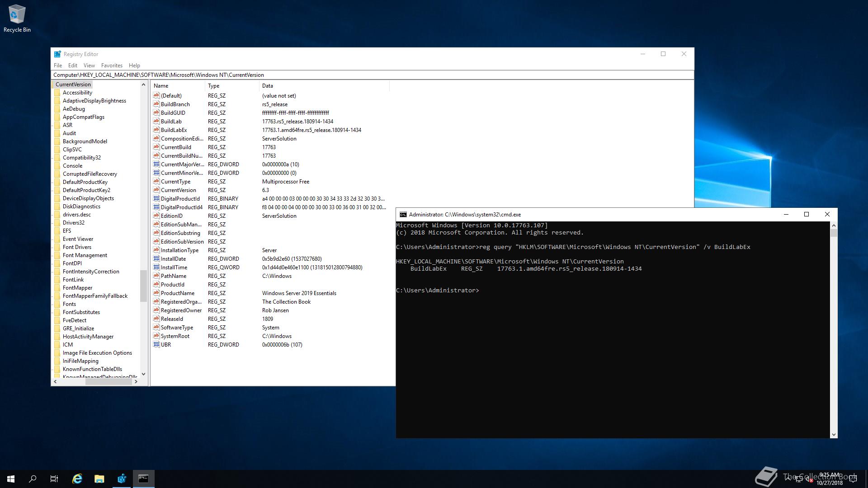868x488 pixels.
Task: Click the 'Multiprocessor Free' data value
Action: 286,182
